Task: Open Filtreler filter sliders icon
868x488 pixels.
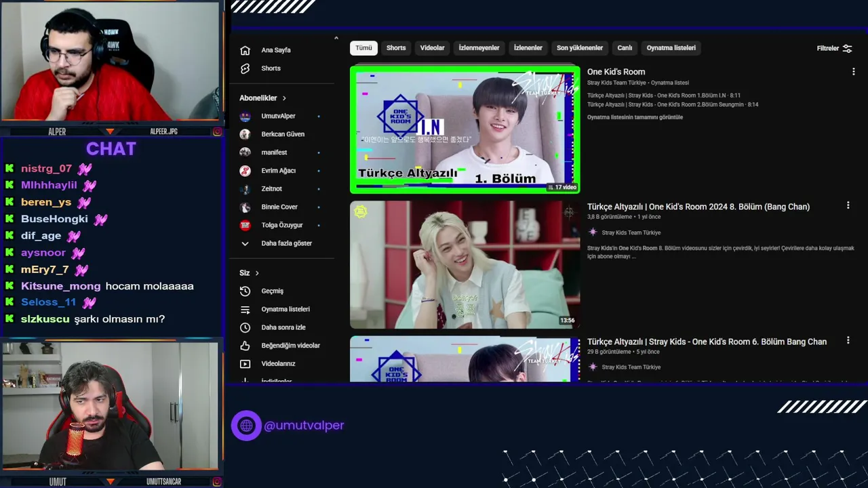Action: 847,48
